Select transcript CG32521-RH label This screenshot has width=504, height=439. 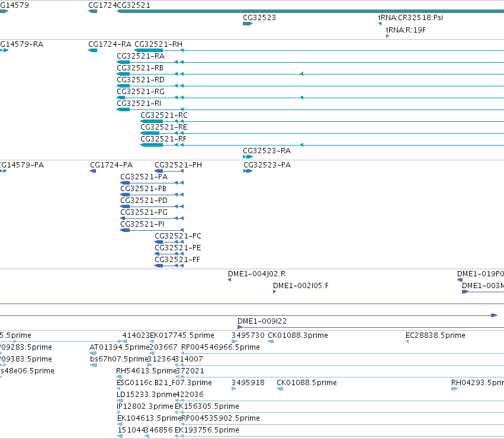point(159,44)
